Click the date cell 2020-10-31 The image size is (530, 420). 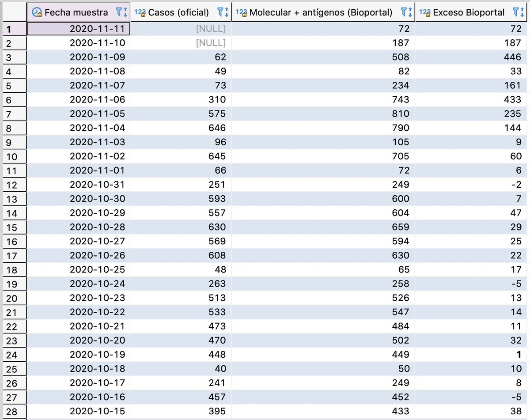79,185
